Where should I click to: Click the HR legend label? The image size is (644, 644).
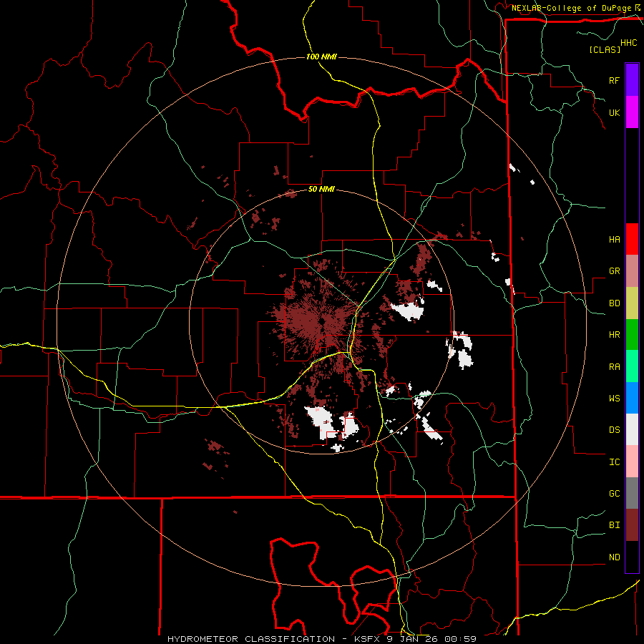[x=614, y=335]
